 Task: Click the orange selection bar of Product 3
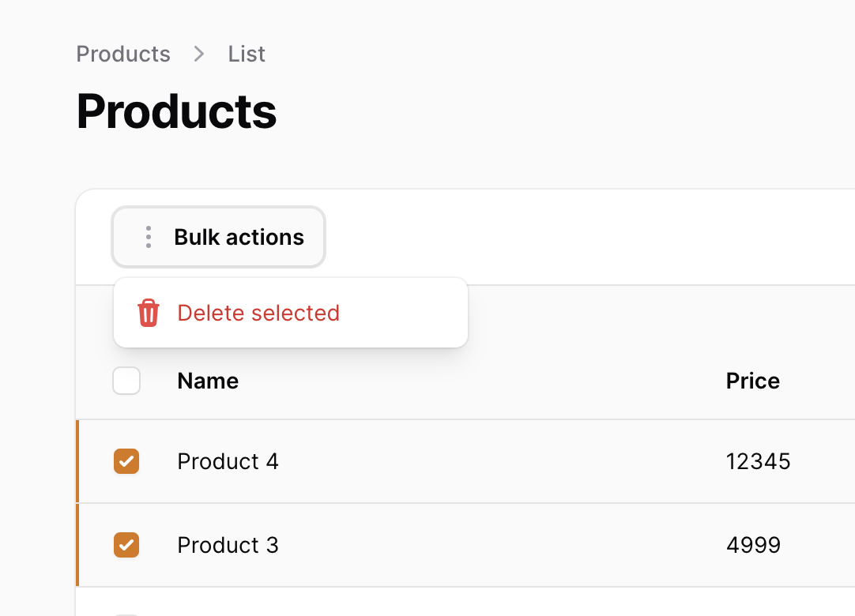coord(77,545)
